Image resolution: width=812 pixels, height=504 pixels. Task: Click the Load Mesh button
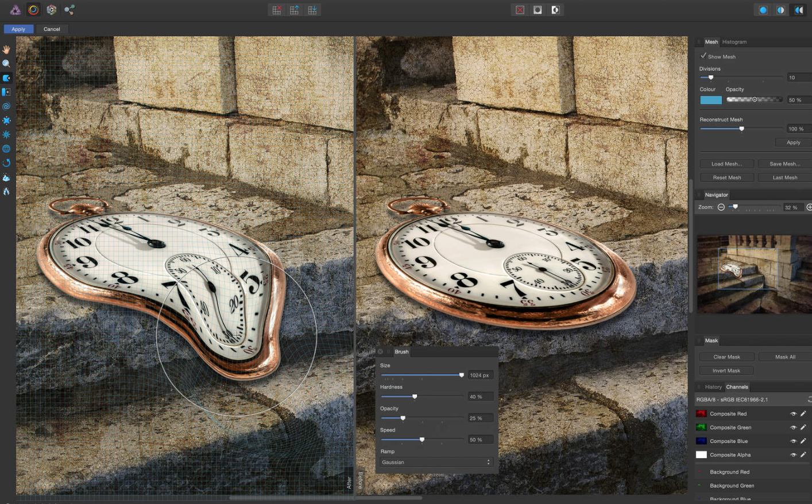[x=726, y=164]
